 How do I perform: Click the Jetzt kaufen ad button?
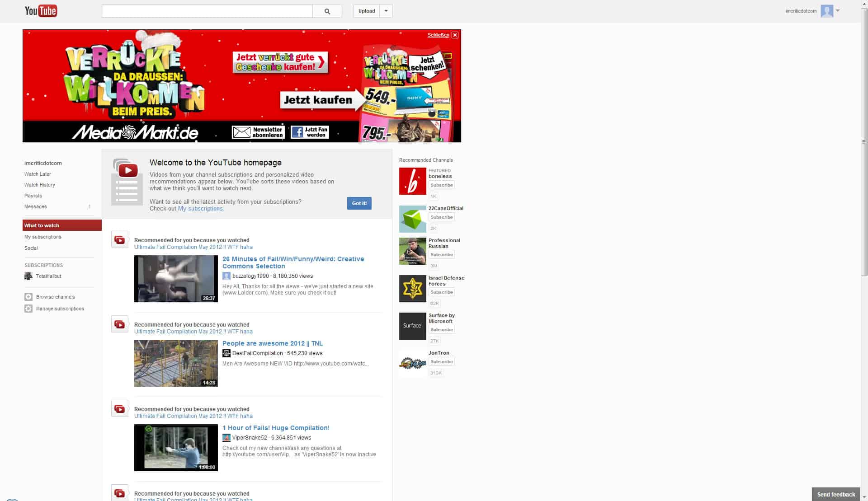tap(323, 100)
